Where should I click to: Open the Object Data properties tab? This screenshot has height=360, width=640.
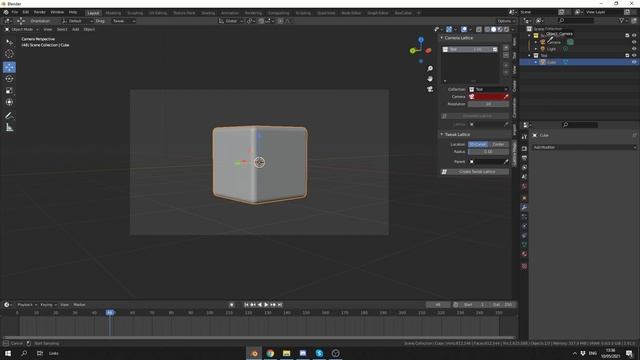click(524, 244)
